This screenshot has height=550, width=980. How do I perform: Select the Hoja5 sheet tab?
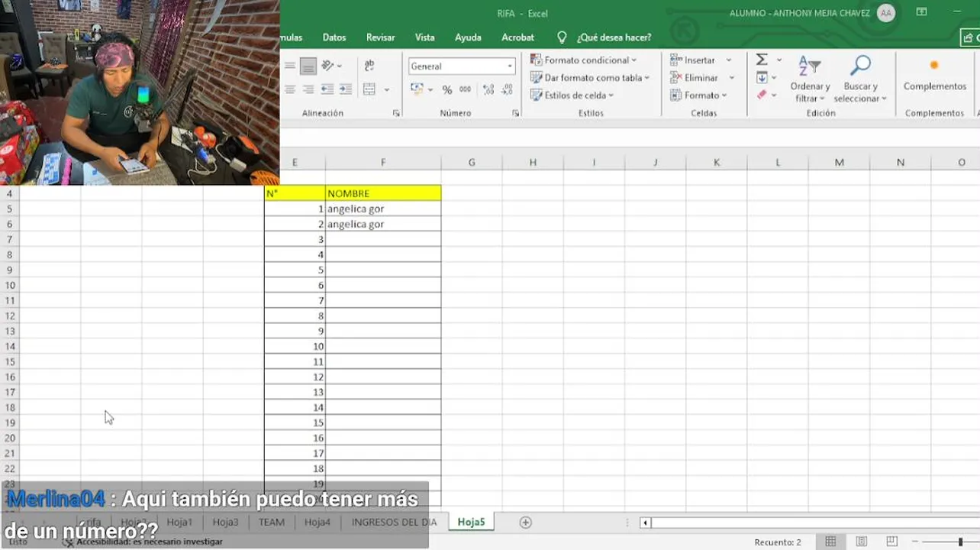pyautogui.click(x=471, y=522)
